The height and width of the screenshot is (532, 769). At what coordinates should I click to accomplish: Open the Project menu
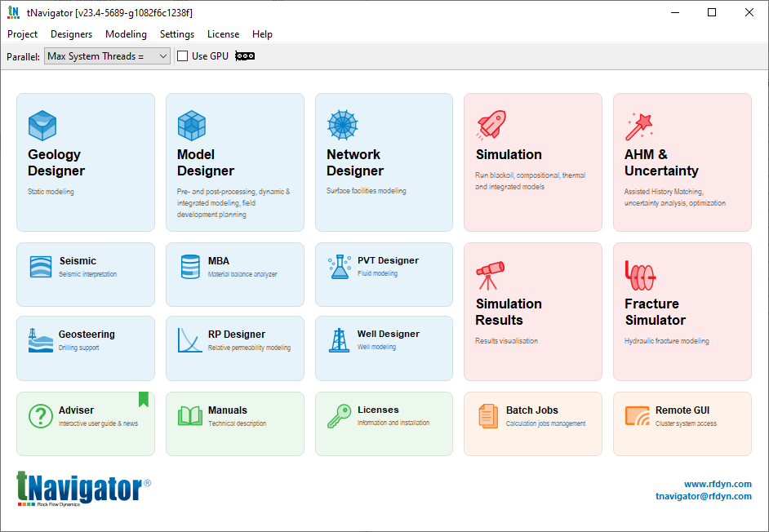point(23,34)
